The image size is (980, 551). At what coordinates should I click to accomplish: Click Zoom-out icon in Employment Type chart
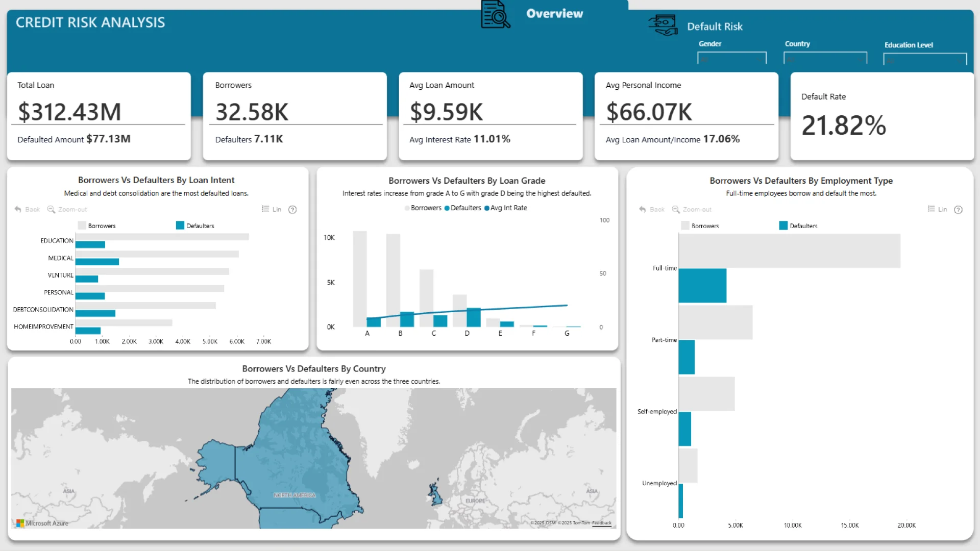click(x=676, y=209)
